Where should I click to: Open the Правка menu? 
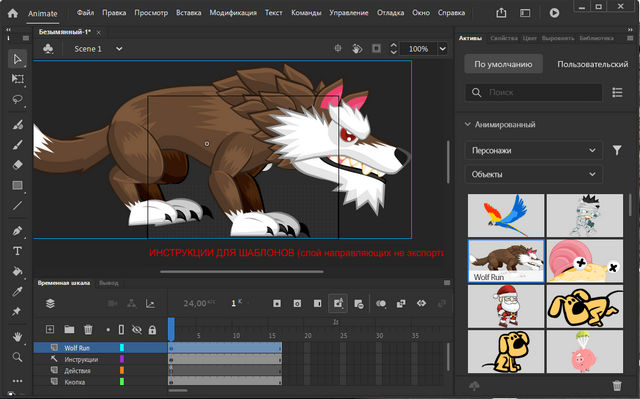point(114,13)
